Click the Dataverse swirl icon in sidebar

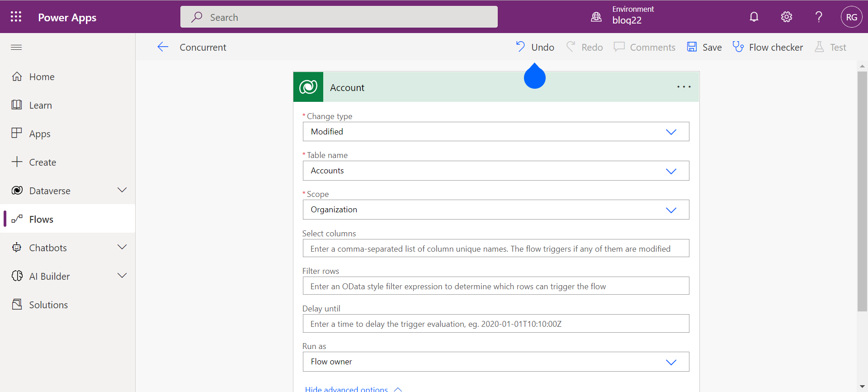[x=17, y=190]
